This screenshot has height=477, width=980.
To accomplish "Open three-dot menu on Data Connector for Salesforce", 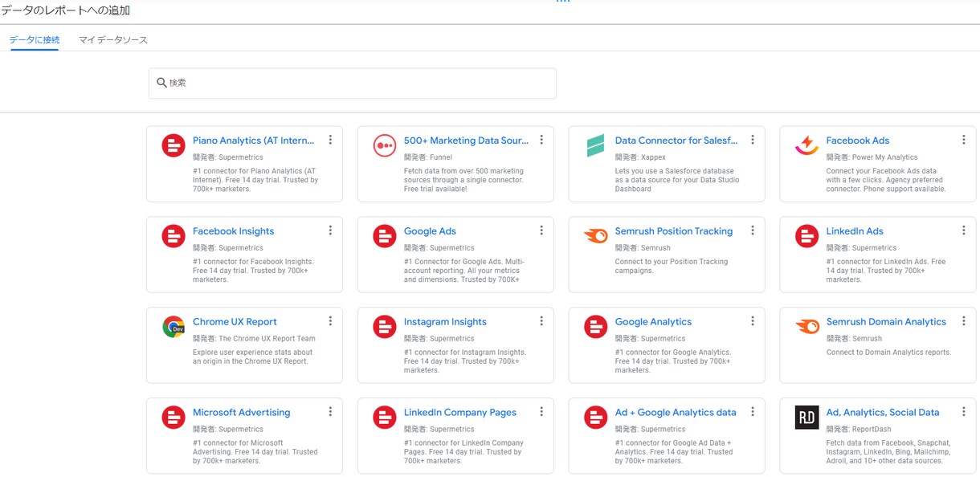I will point(753,140).
